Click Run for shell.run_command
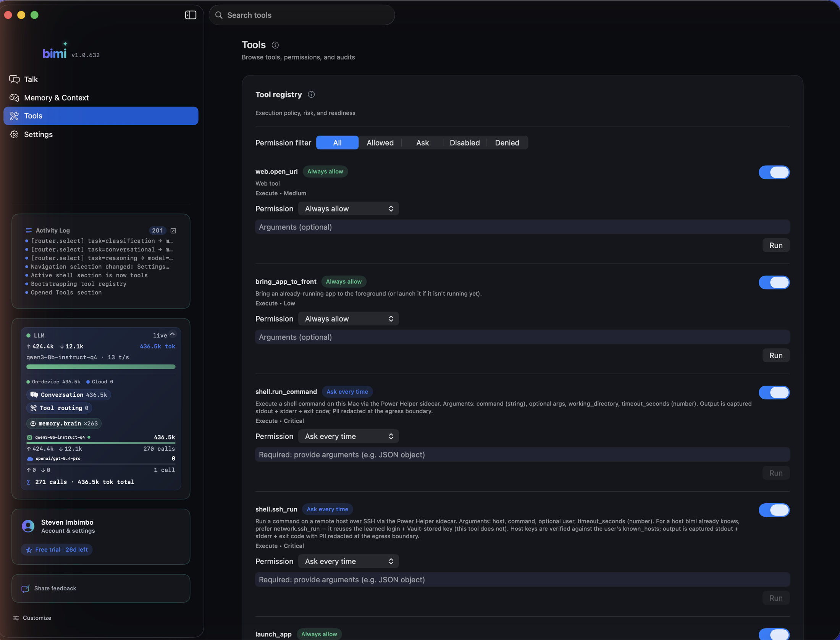This screenshot has height=640, width=840. (776, 473)
